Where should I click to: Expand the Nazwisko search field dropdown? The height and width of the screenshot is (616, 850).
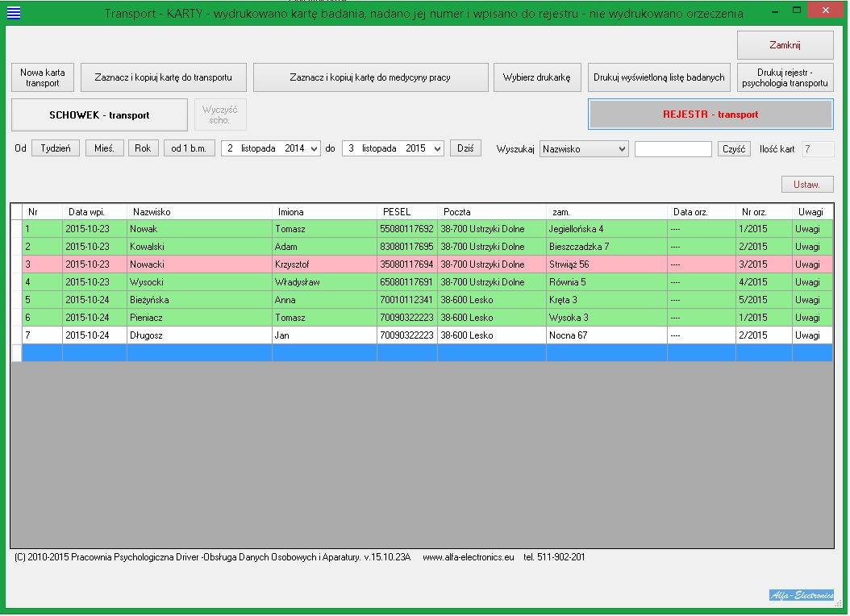622,149
